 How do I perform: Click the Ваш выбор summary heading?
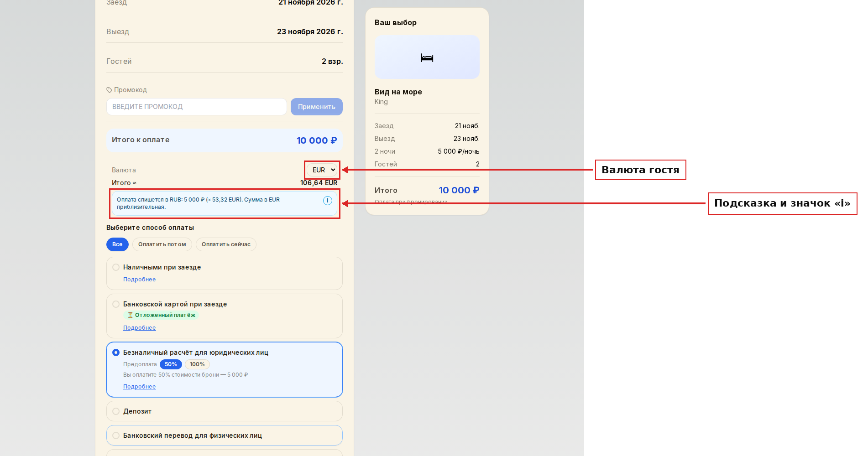click(x=395, y=22)
